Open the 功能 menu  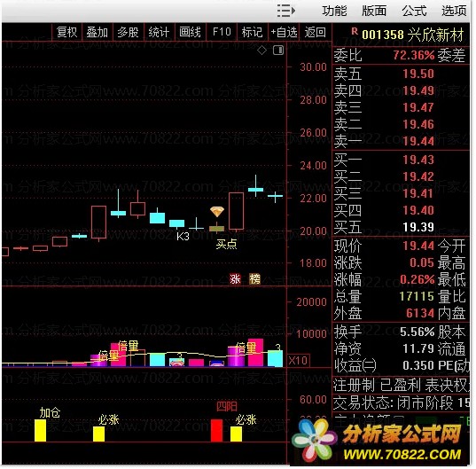334,11
